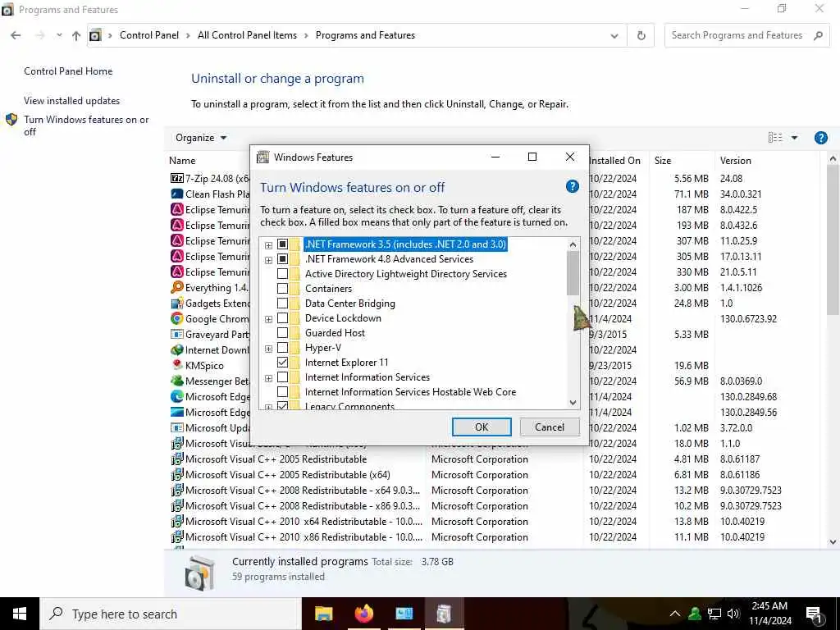The image size is (840, 630).
Task: Click the Windows Features scrollbar thumb
Action: click(573, 273)
